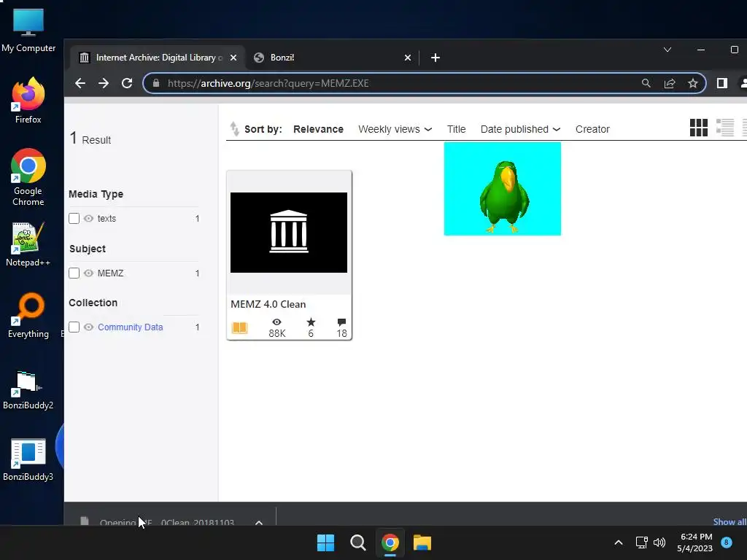
Task: Toggle eye icon next to texts
Action: click(x=88, y=219)
